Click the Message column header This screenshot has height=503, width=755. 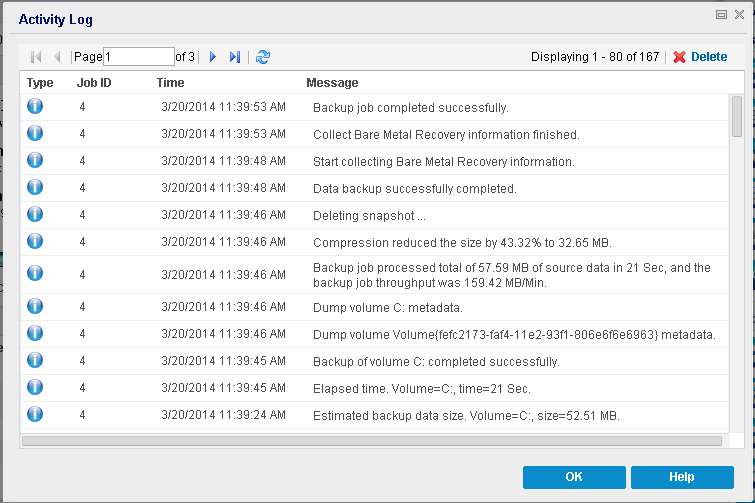(332, 83)
